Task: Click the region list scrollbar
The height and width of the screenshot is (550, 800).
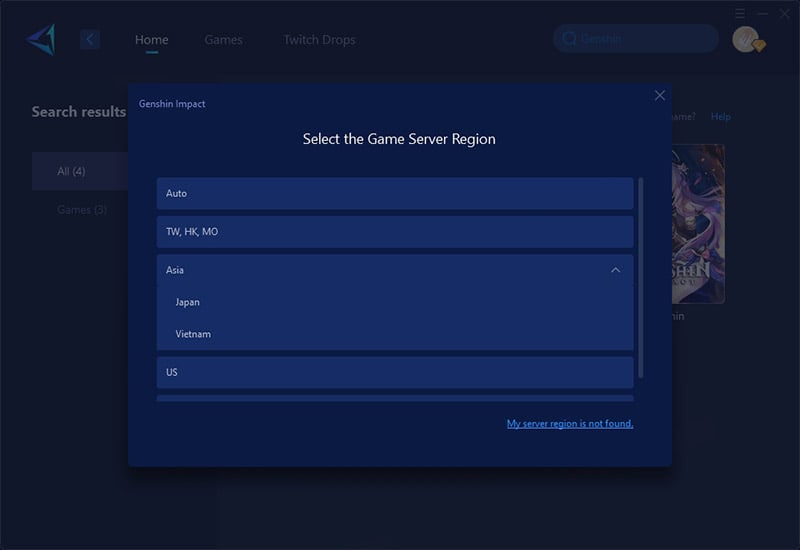Action: point(641,278)
